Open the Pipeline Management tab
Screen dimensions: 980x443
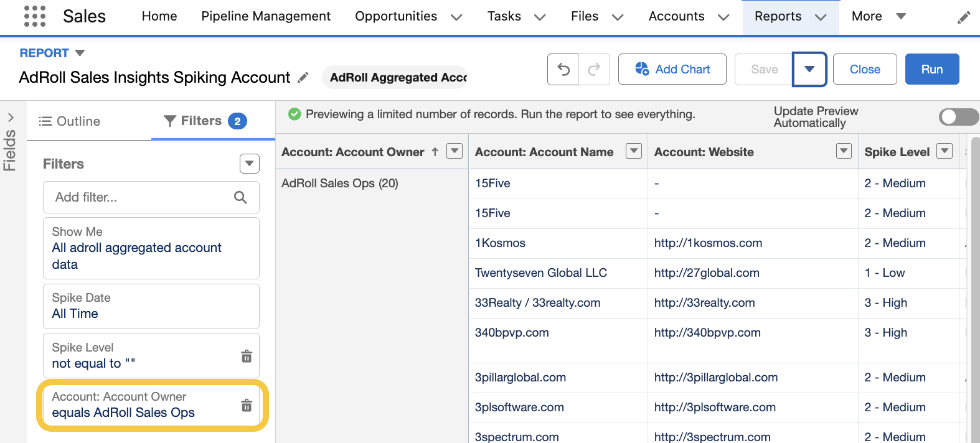pyautogui.click(x=266, y=16)
